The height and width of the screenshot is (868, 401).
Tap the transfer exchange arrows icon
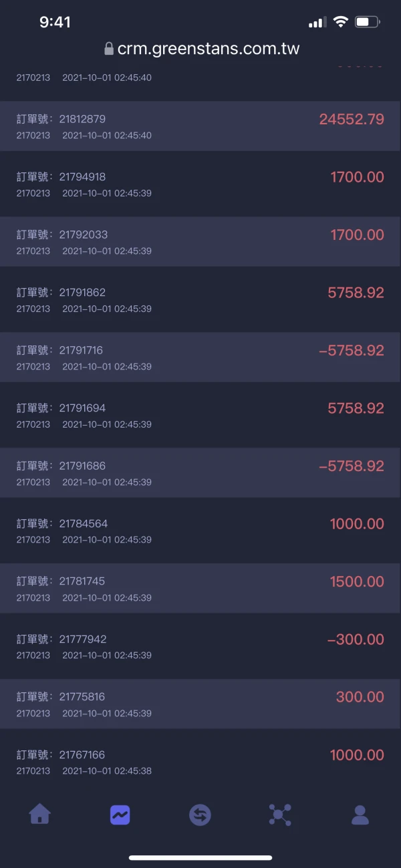tap(200, 815)
